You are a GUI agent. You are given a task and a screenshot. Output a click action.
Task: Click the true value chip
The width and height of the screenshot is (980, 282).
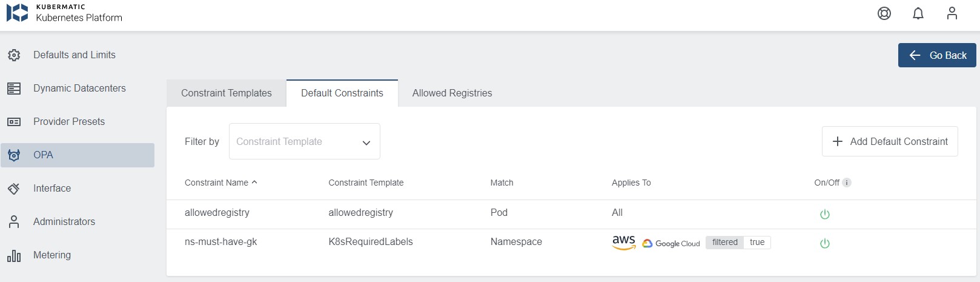click(x=757, y=243)
